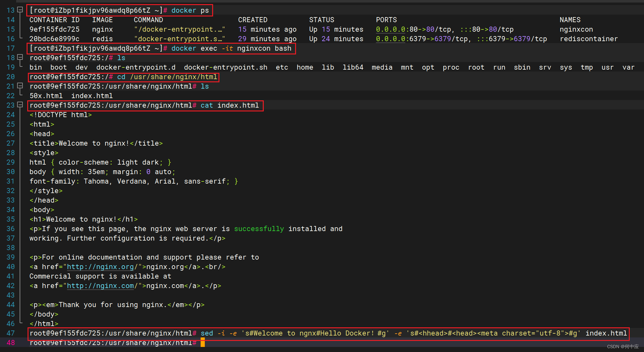Click 'docker ps' command text
Image resolution: width=644 pixels, height=352 pixels.
coord(190,10)
